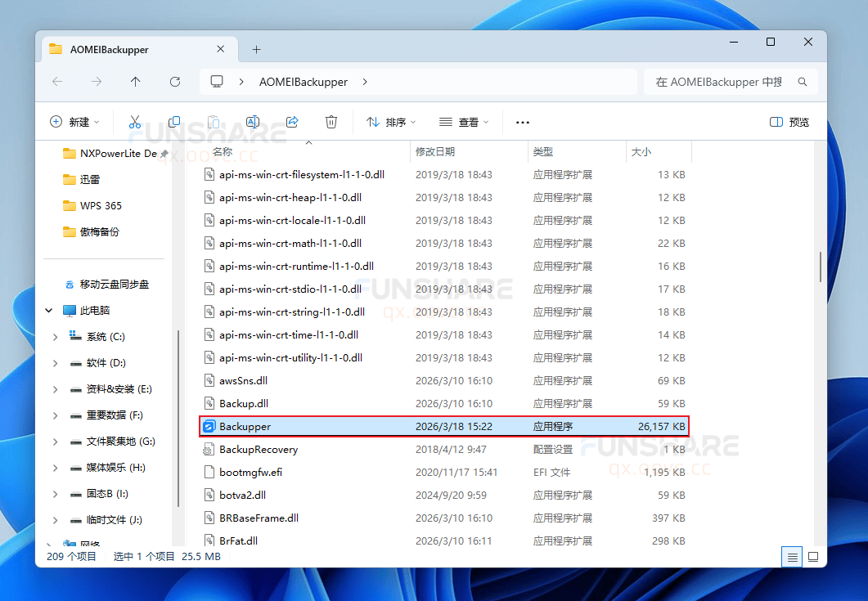Switch to details list view layout
The image size is (868, 601).
[x=792, y=557]
